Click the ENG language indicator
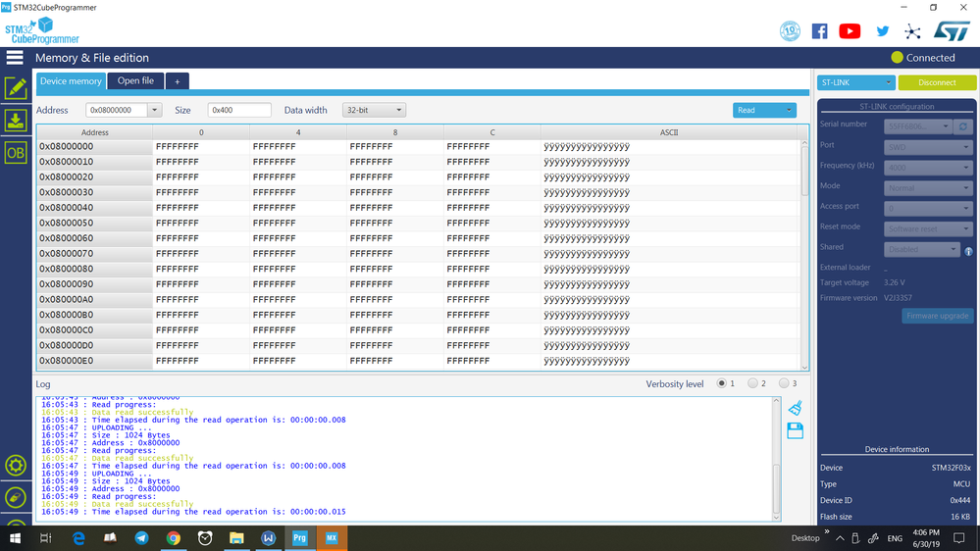This screenshot has width=980, height=551. (895, 538)
